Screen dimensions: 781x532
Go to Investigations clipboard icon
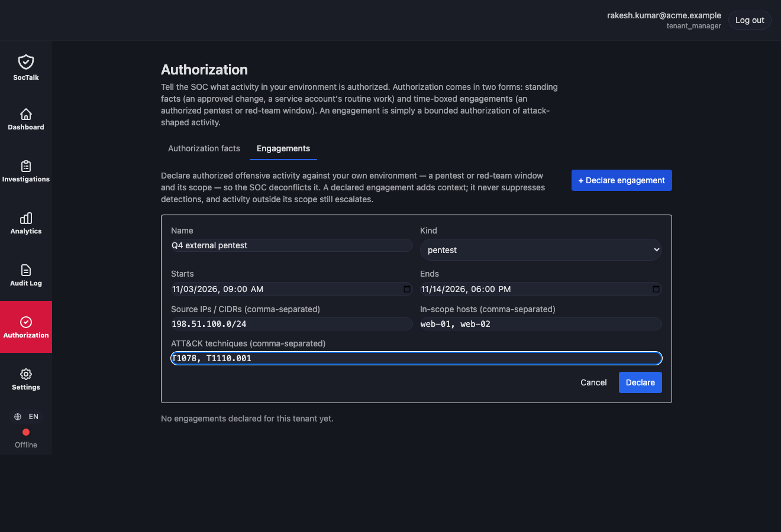point(26,166)
